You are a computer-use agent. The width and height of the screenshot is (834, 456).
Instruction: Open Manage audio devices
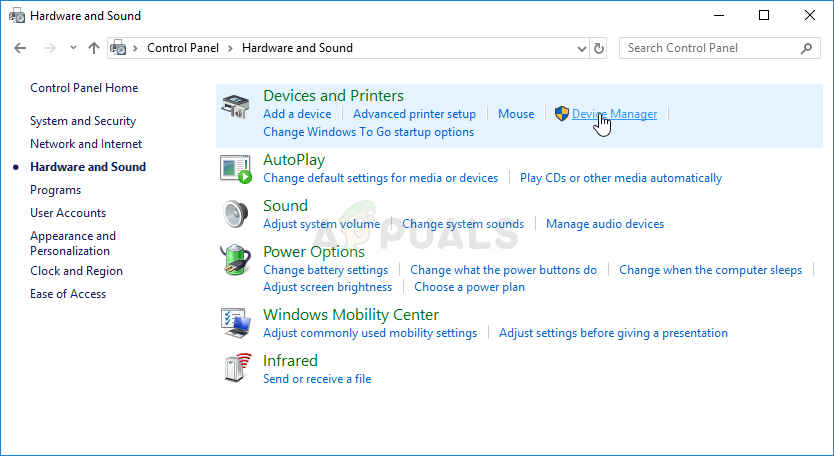pos(605,224)
